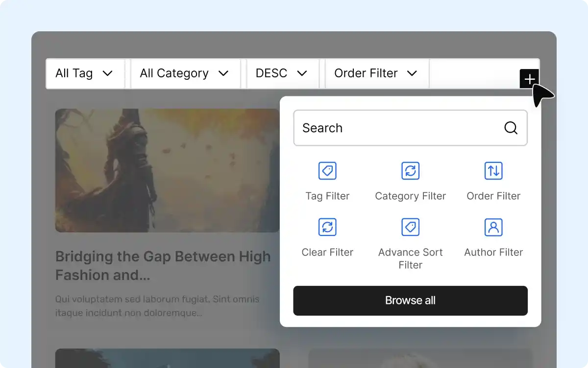Click the Author Filter text label
This screenshot has height=368, width=588.
pyautogui.click(x=493, y=253)
